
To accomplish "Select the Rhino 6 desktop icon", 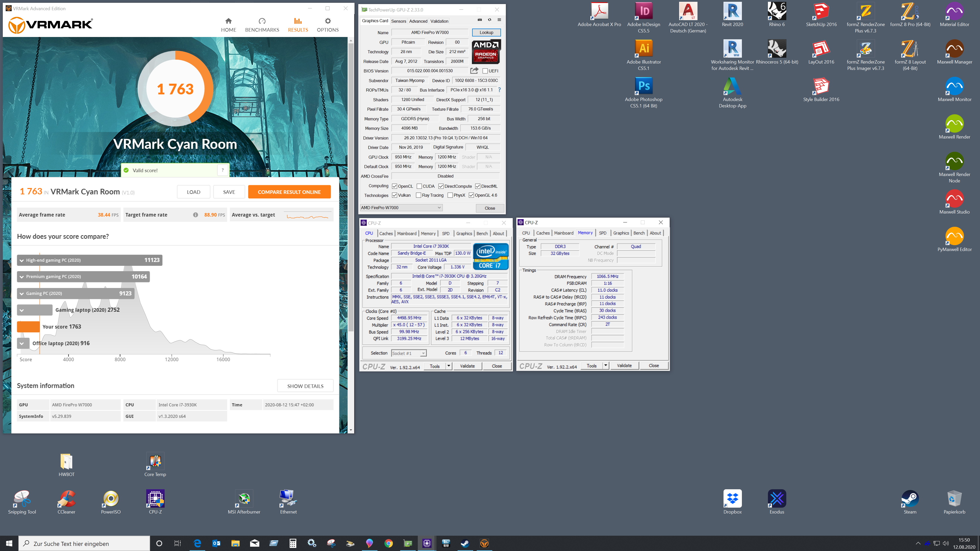I will [x=776, y=15].
